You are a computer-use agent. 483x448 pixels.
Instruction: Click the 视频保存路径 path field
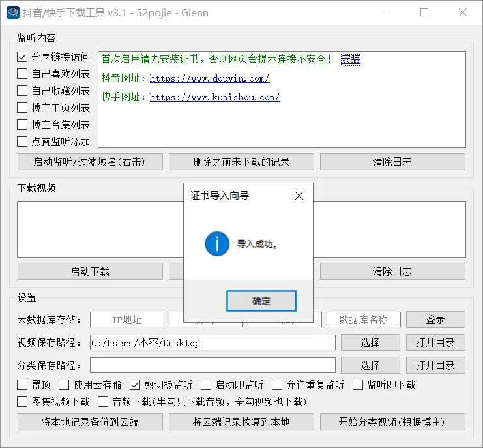point(212,342)
